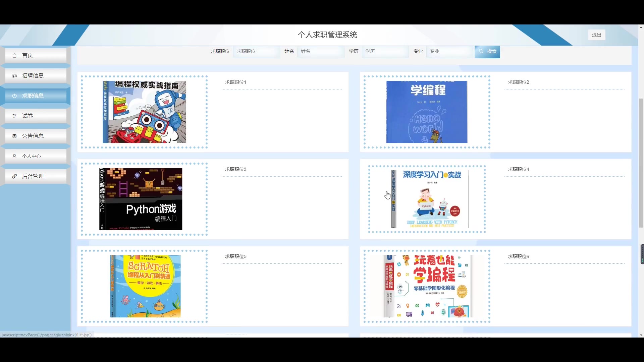
Task: Click the page vertical scrollbar thumb
Action: click(641, 163)
